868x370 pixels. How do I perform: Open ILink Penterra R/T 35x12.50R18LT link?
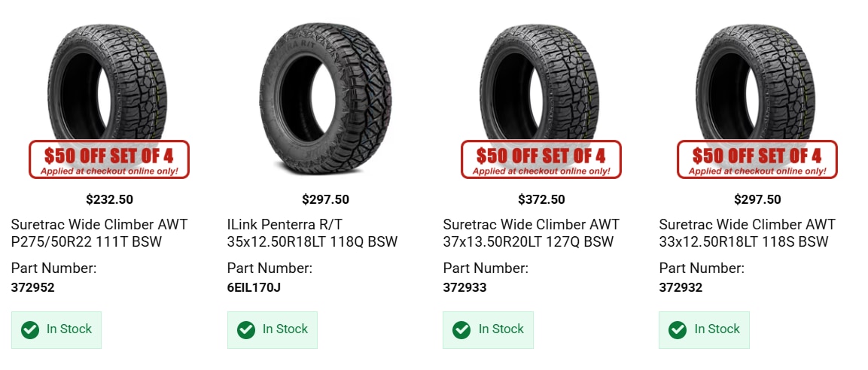(312, 233)
